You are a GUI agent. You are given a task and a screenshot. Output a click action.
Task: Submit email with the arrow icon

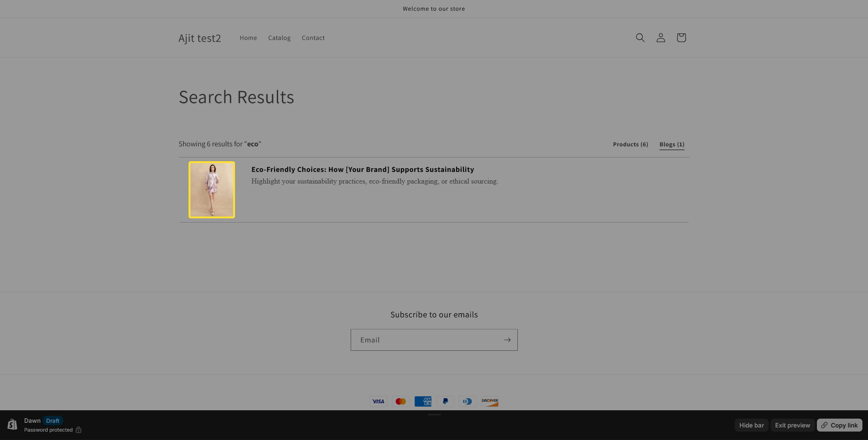coord(507,340)
